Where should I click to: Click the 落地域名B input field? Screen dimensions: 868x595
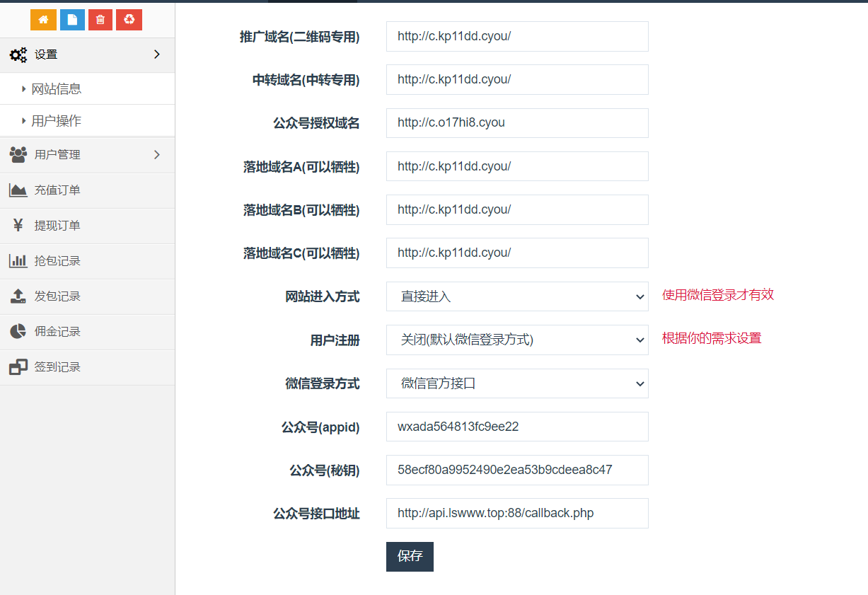pyautogui.click(x=517, y=209)
